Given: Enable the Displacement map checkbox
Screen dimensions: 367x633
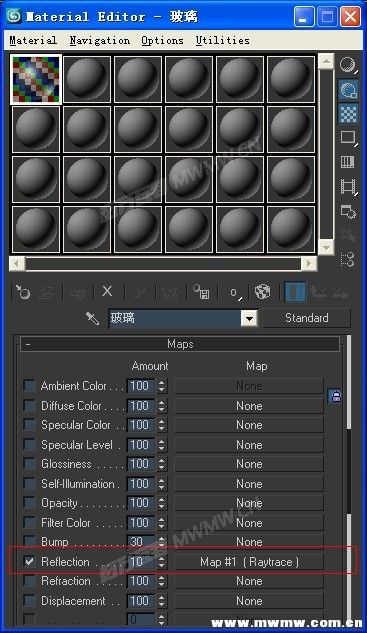Looking at the screenshot, I should 29,600.
